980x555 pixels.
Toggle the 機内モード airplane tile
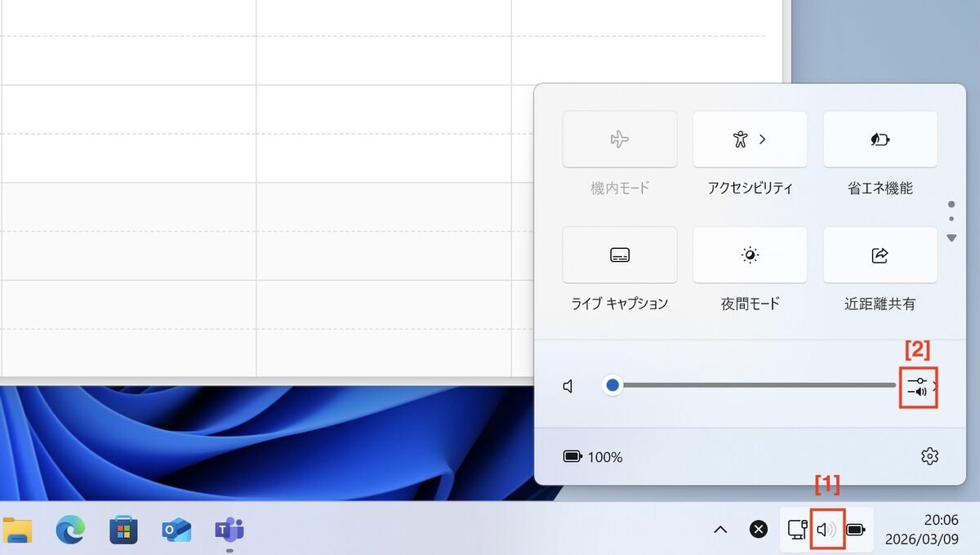click(x=620, y=140)
